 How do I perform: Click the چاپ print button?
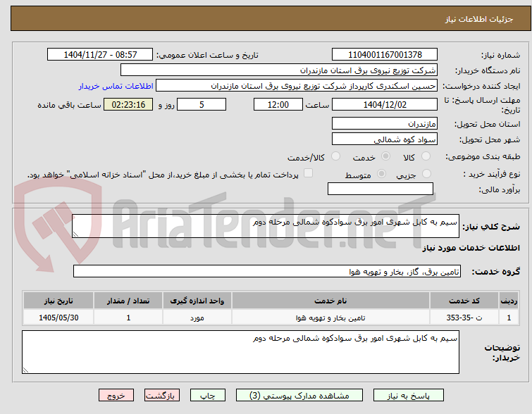tap(208, 396)
